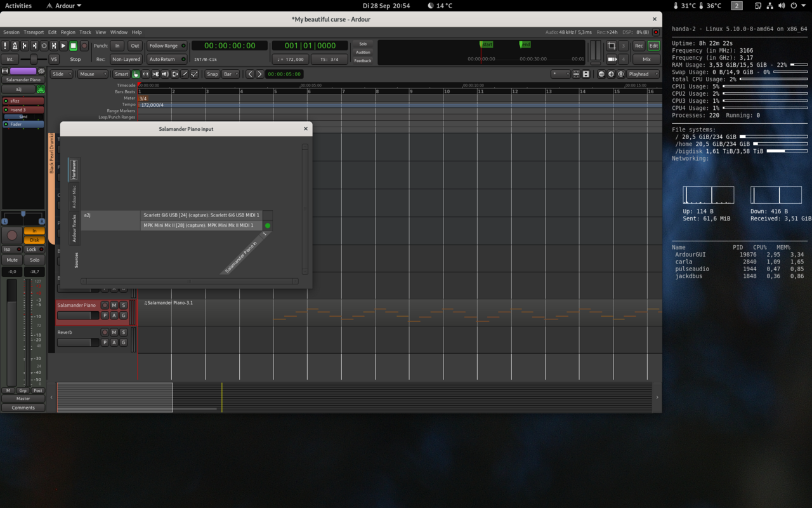
Task: Select the Stretch tool icon
Action: click(x=175, y=74)
